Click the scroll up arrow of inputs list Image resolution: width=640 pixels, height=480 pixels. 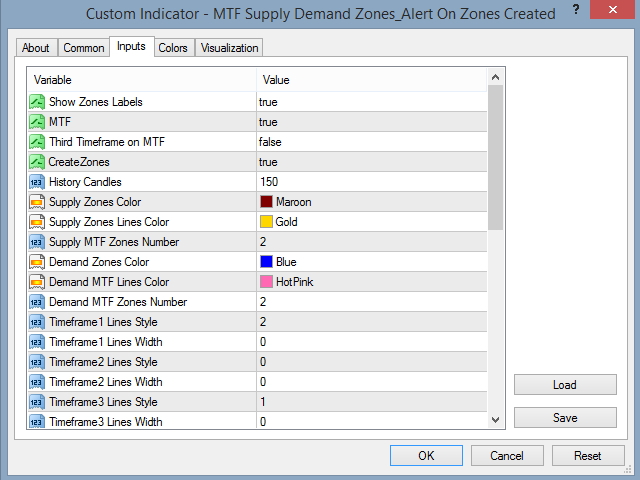496,77
